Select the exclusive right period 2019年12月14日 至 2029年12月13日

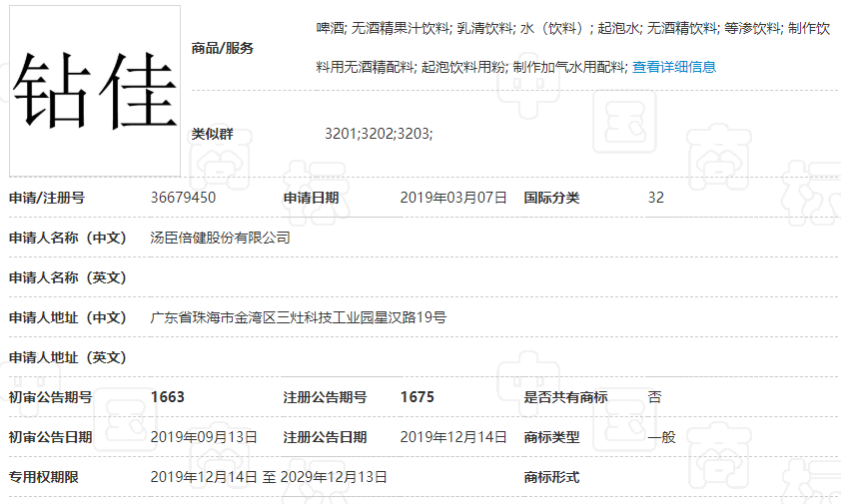269,477
